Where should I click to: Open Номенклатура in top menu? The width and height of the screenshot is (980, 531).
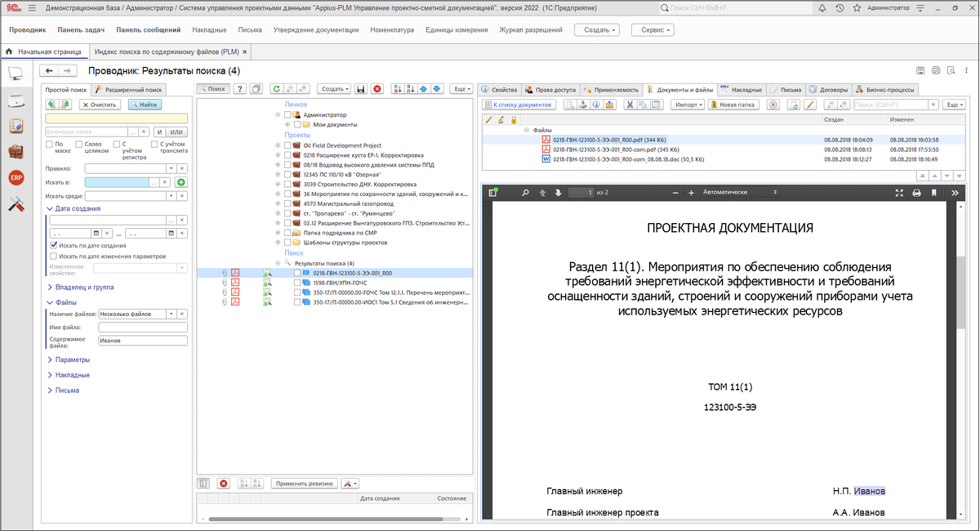click(391, 29)
